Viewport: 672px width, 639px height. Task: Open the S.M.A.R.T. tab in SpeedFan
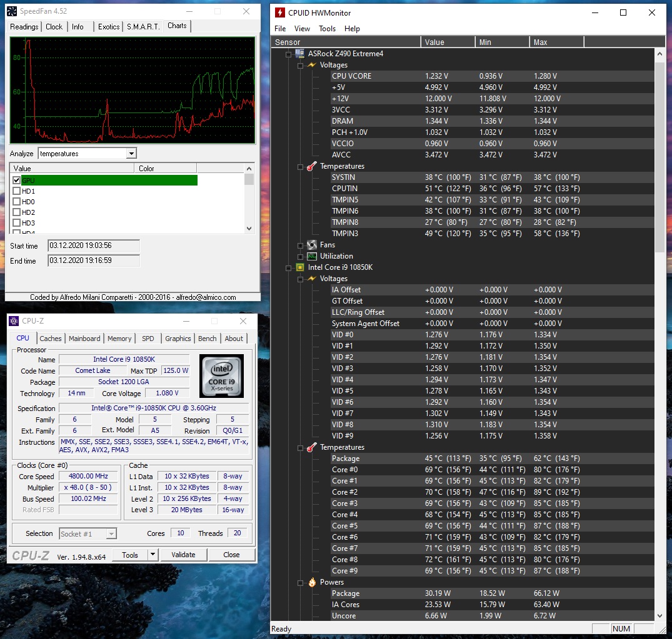tap(143, 27)
